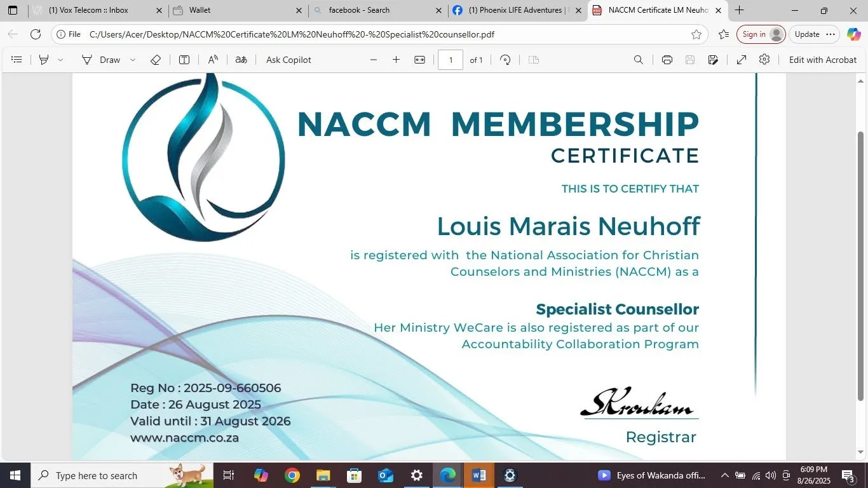Click the Ask Copilot button

coord(288,60)
